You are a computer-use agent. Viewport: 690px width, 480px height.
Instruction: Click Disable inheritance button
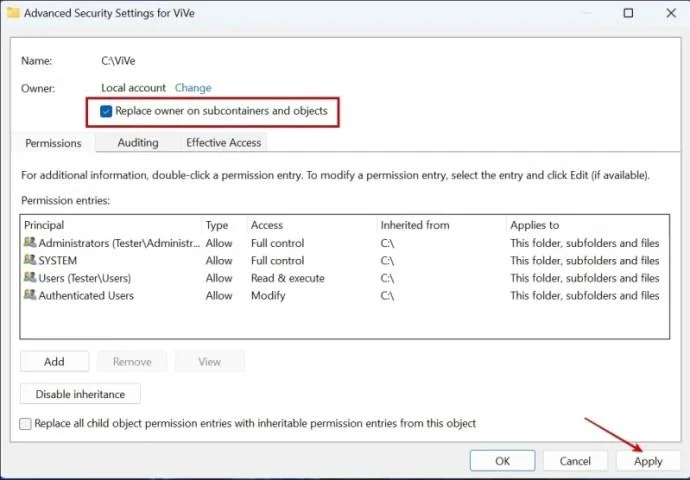tap(80, 394)
